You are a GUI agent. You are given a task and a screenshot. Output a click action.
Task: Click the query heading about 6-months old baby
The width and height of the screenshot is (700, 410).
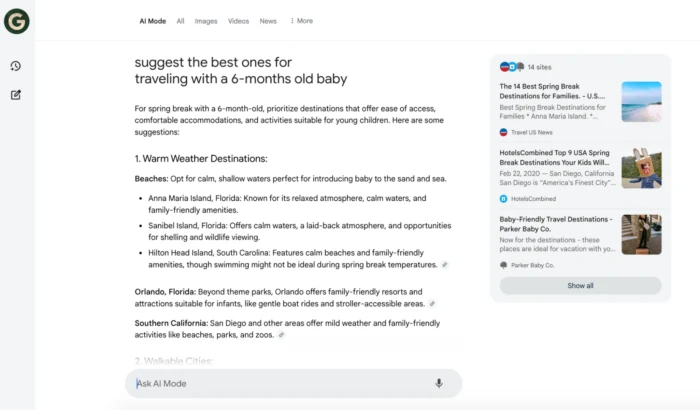point(241,71)
